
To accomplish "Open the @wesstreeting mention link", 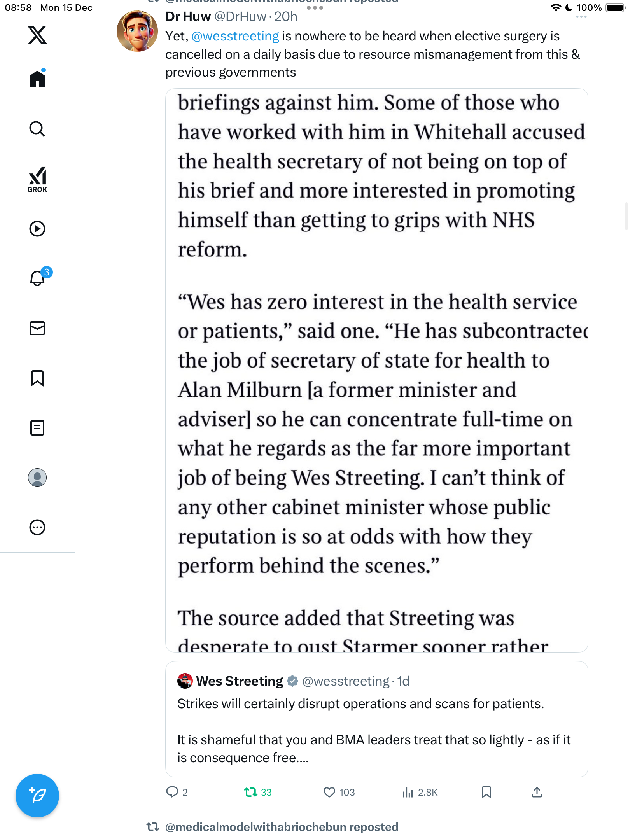I will click(x=235, y=36).
